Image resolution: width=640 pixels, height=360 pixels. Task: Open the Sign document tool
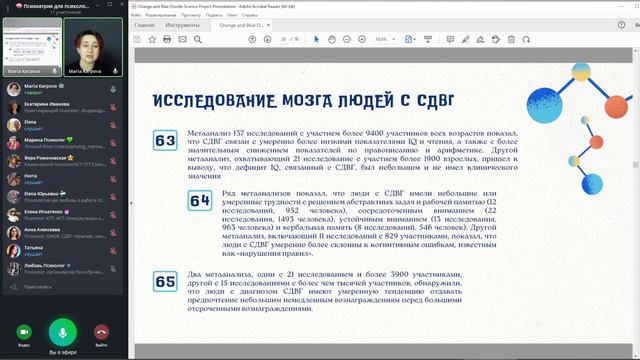pos(480,40)
